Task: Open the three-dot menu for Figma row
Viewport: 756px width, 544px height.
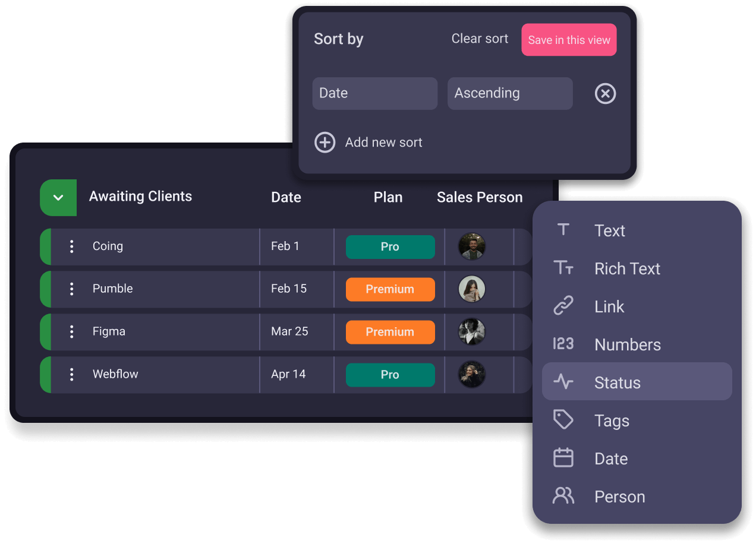Action: 71,332
